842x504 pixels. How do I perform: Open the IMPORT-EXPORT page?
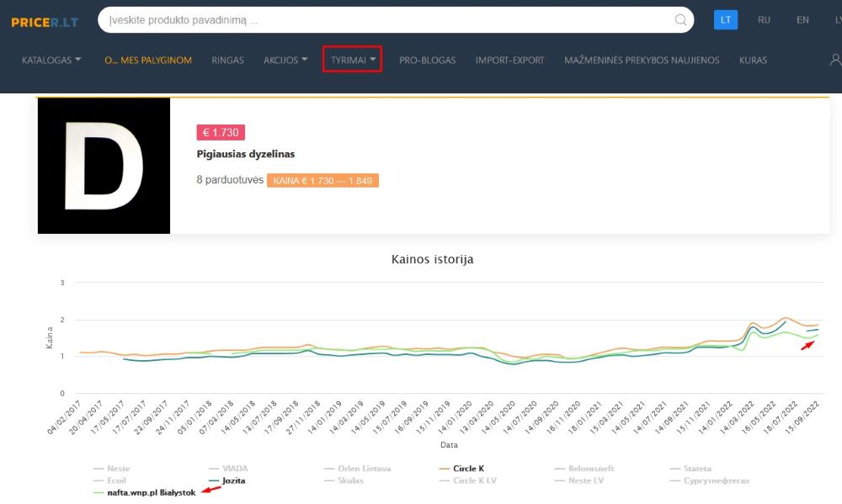(x=509, y=60)
